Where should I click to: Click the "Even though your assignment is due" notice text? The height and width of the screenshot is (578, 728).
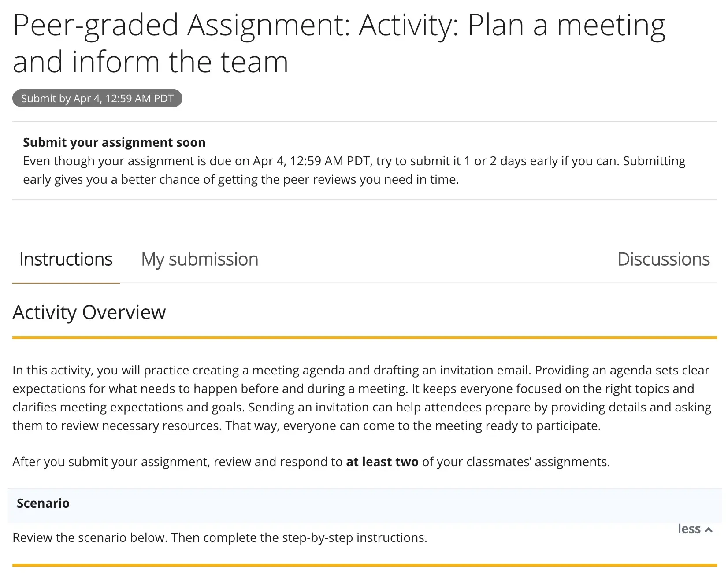click(354, 170)
